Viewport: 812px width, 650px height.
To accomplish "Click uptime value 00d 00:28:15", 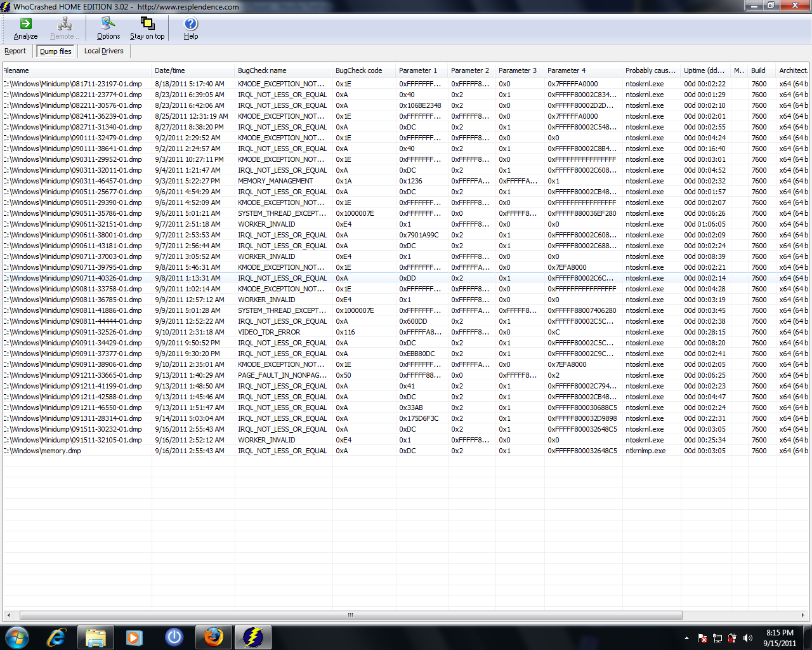I will coord(705,332).
